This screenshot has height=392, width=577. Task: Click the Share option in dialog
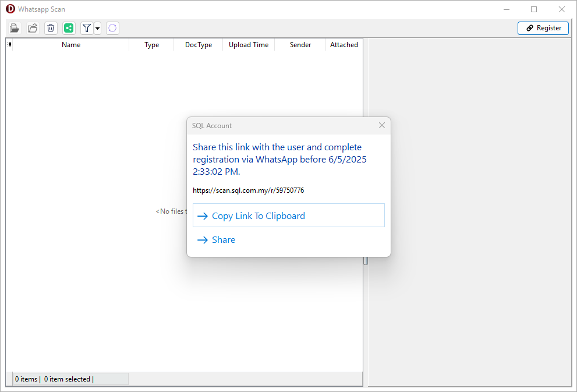pos(289,239)
